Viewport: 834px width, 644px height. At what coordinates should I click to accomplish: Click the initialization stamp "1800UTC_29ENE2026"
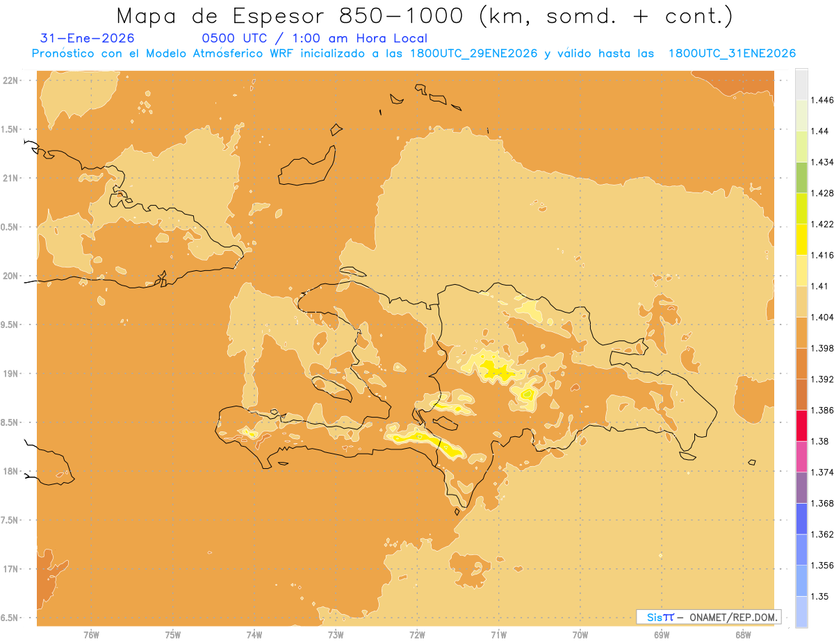(x=474, y=53)
